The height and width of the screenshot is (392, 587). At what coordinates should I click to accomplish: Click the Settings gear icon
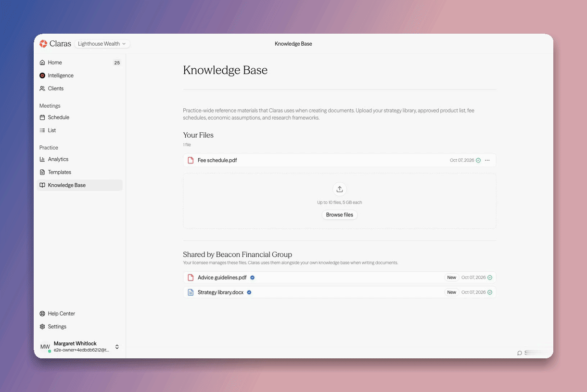[42, 327]
